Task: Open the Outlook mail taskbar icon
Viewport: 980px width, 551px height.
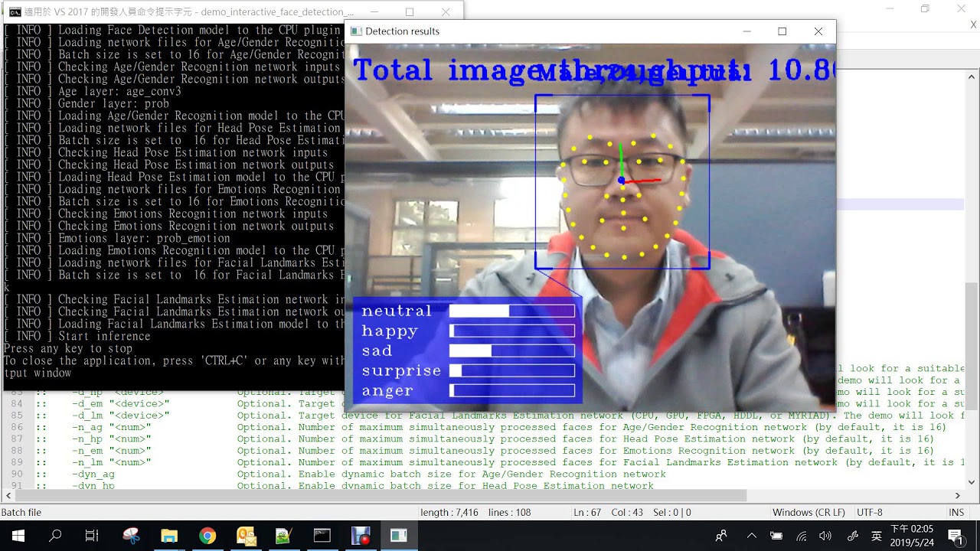Action: (x=246, y=536)
